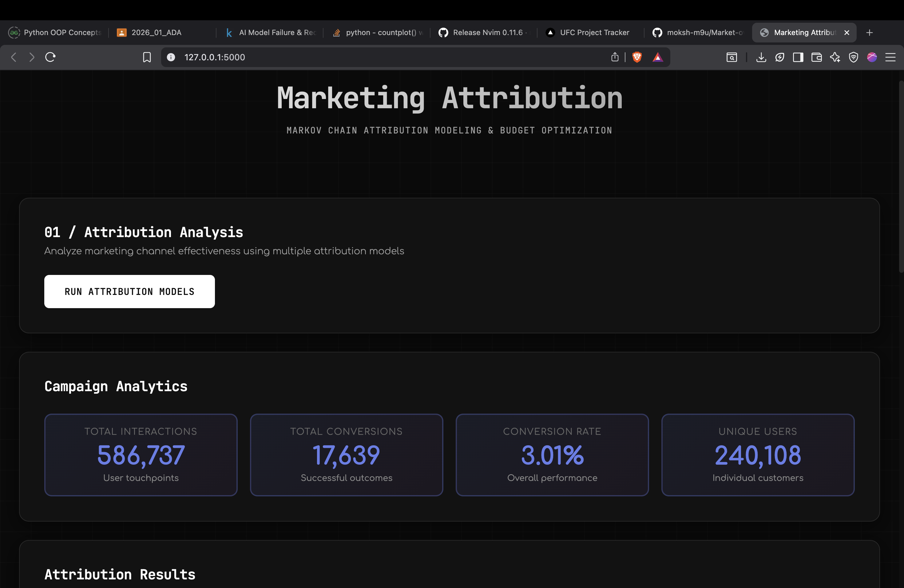The image size is (904, 588).
Task: Open the downloads icon
Action: [x=761, y=58]
